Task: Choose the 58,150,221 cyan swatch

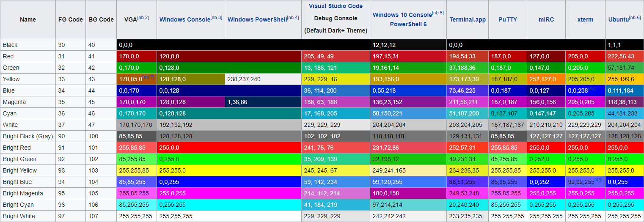Action: [x=408, y=113]
